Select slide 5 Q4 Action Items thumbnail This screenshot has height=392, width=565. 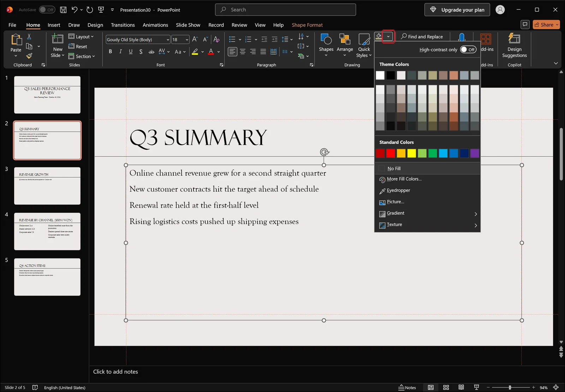47,277
